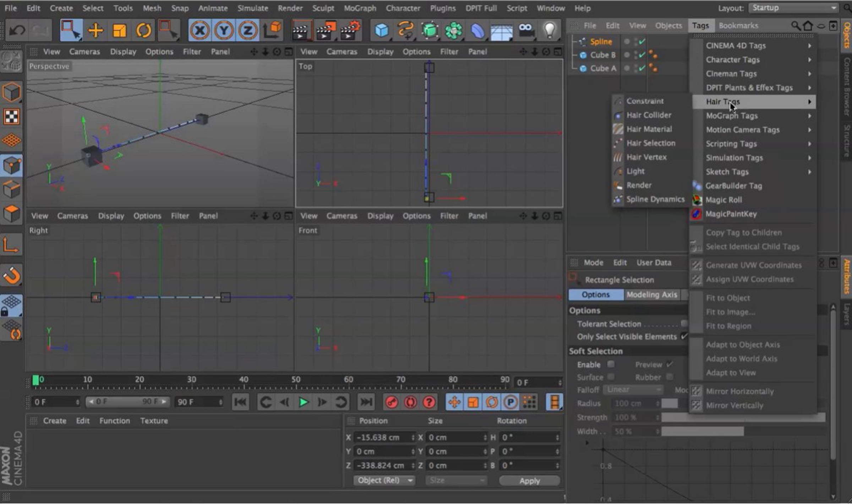Switch to Modeling Axis tab
This screenshot has height=504, width=852.
point(652,295)
